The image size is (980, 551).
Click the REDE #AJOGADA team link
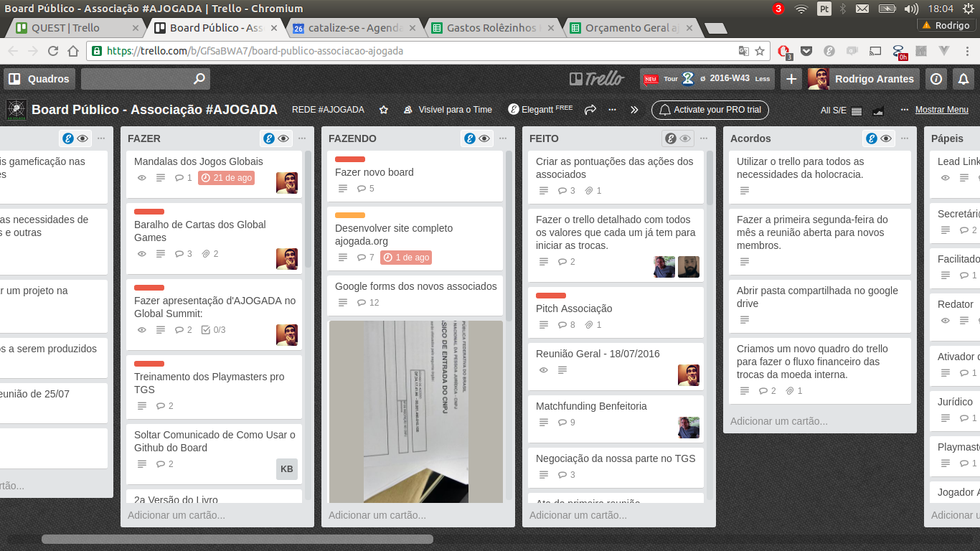(328, 110)
